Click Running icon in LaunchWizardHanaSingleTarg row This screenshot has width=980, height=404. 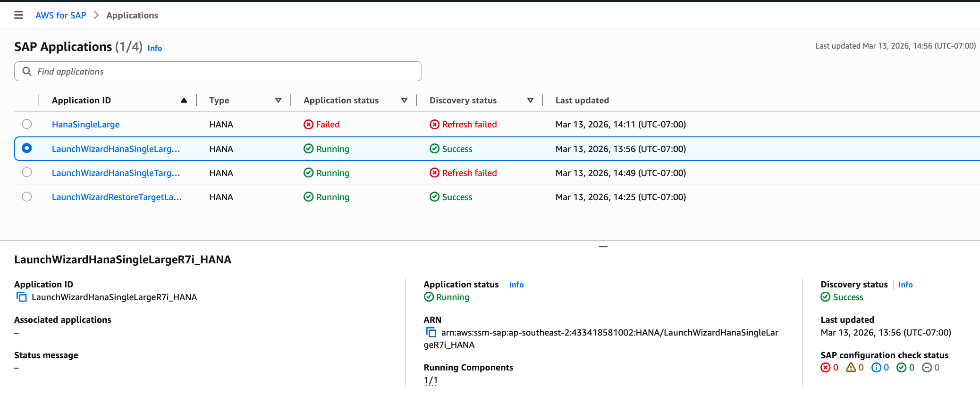[x=308, y=173]
